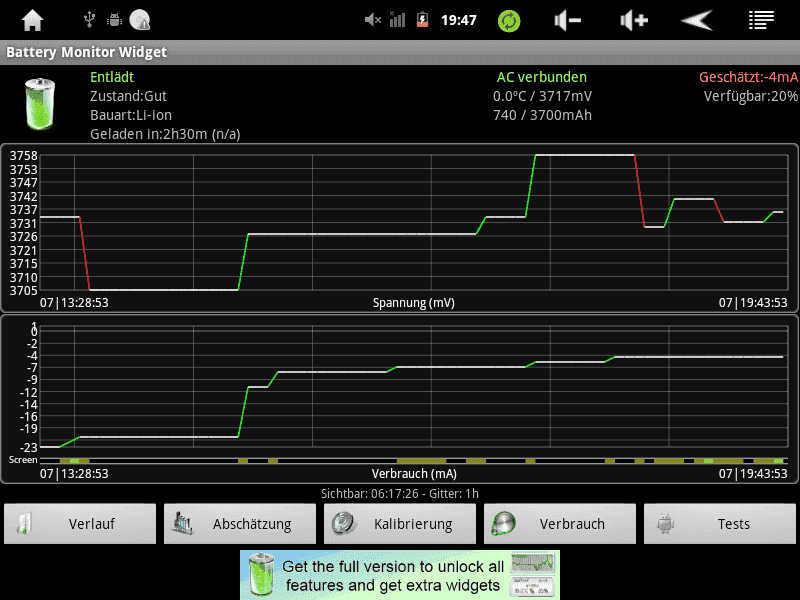The image size is (800, 600).
Task: Open the Verlauf history view
Action: pyautogui.click(x=80, y=523)
